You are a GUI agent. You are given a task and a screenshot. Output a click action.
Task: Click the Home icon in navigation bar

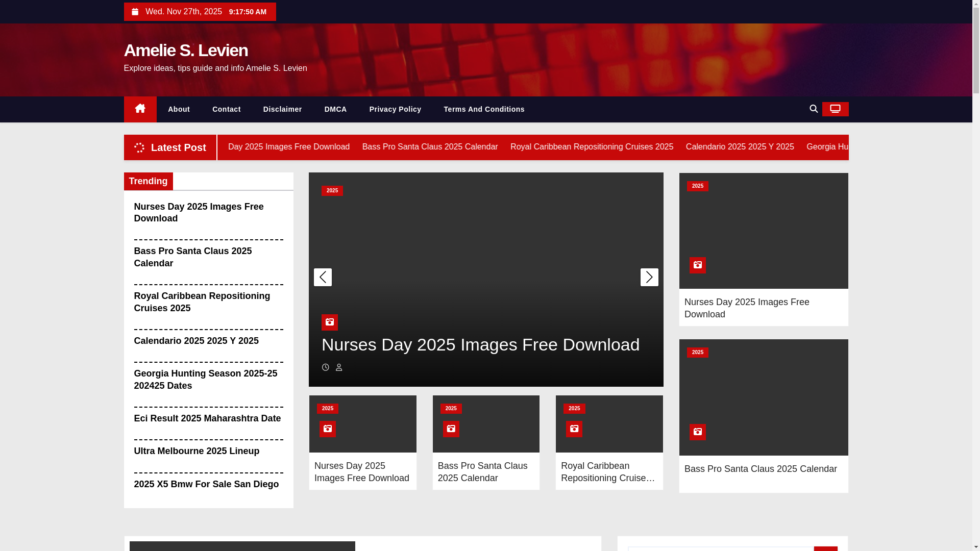[x=140, y=109]
